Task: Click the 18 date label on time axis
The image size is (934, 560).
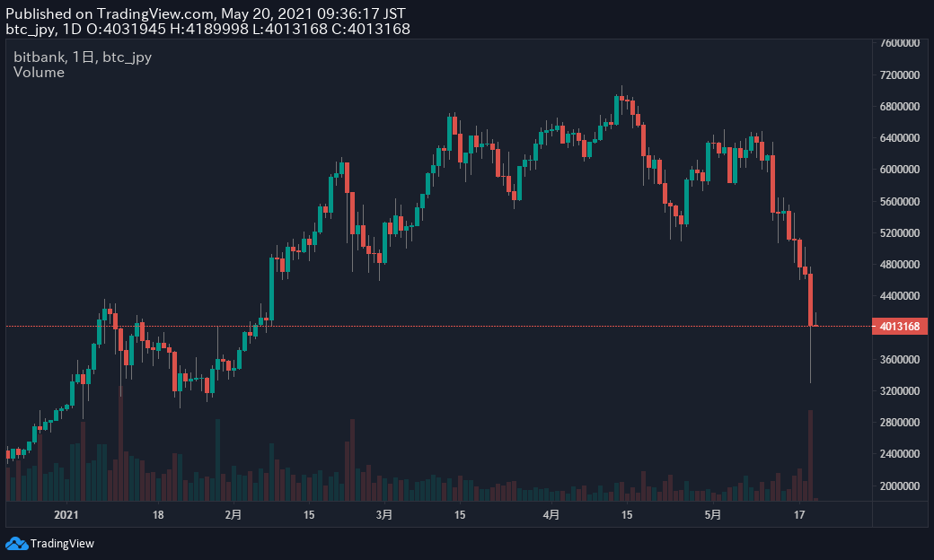Action: 157,515
